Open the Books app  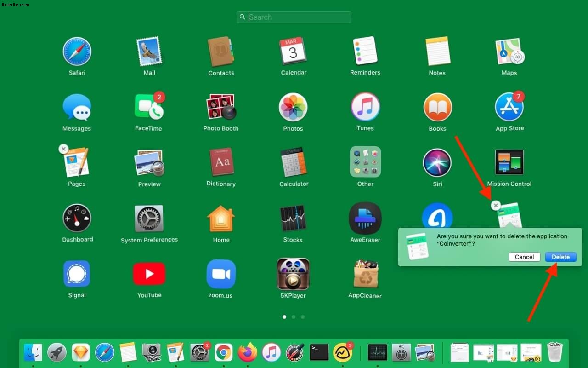coord(437,107)
